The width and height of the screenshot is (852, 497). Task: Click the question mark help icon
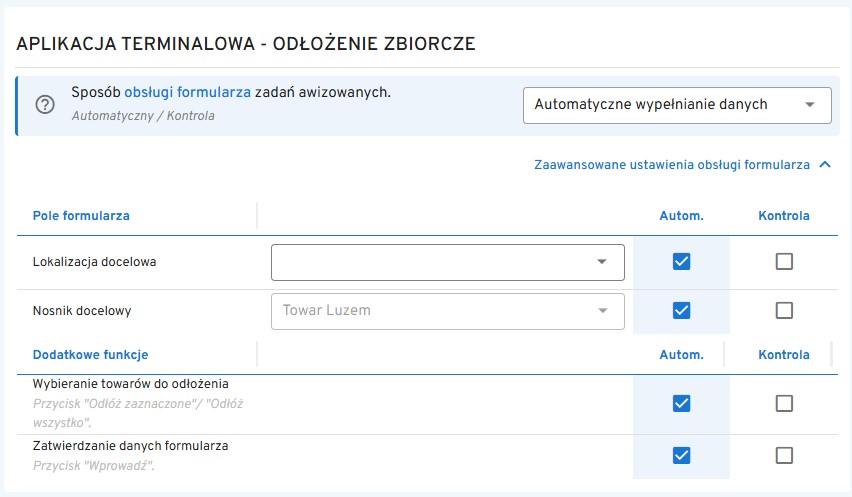(45, 105)
